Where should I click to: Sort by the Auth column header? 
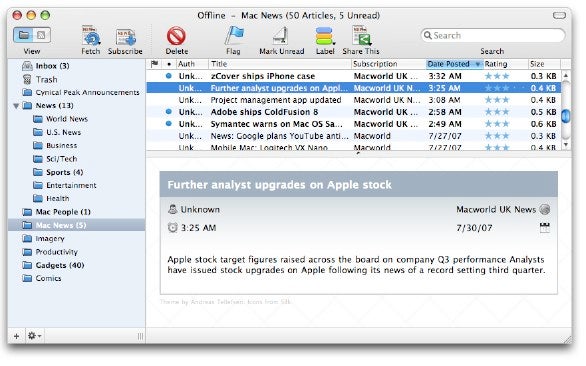coord(192,64)
